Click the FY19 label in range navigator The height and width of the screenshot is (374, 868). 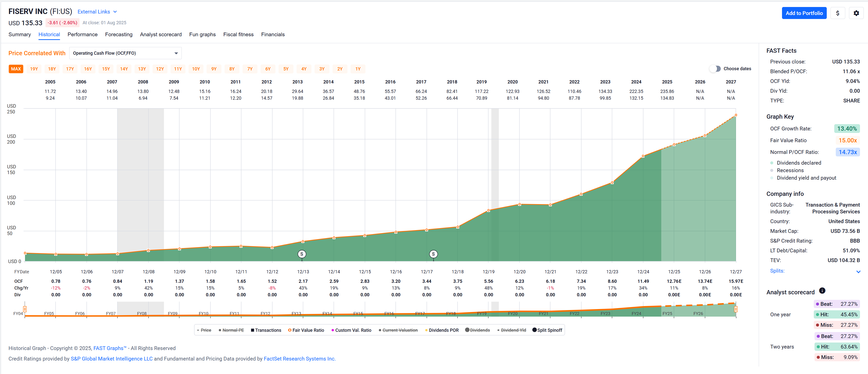[481, 313]
